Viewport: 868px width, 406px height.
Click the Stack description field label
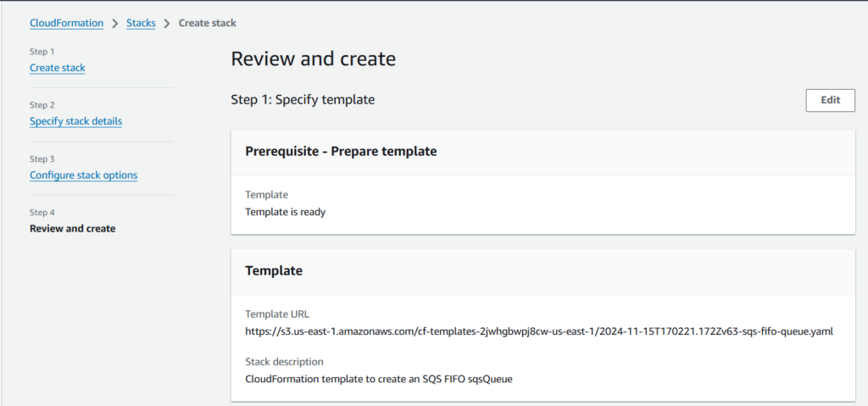coord(284,362)
